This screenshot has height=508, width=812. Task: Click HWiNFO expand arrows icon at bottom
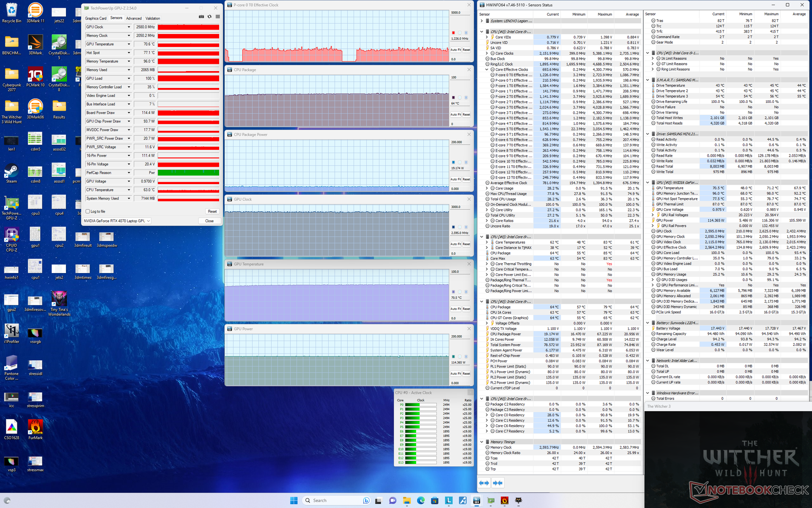484,483
